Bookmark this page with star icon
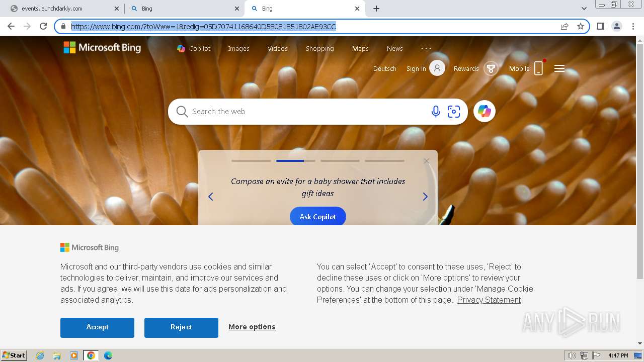644x362 pixels. (581, 26)
